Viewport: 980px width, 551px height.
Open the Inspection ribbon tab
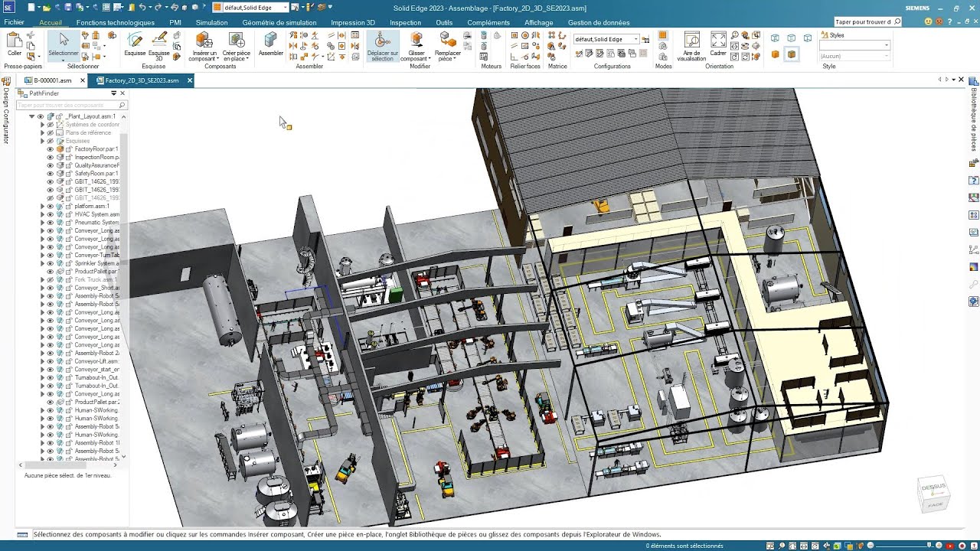[405, 22]
